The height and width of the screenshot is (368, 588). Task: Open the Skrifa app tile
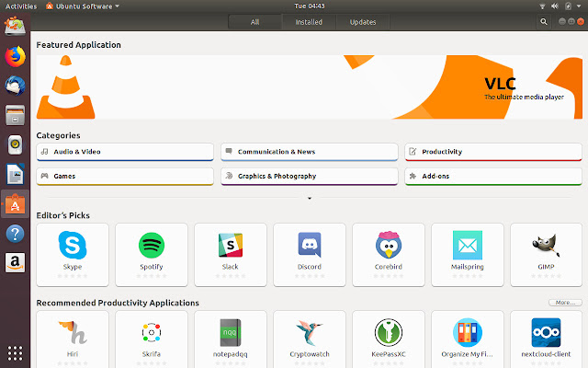point(152,339)
